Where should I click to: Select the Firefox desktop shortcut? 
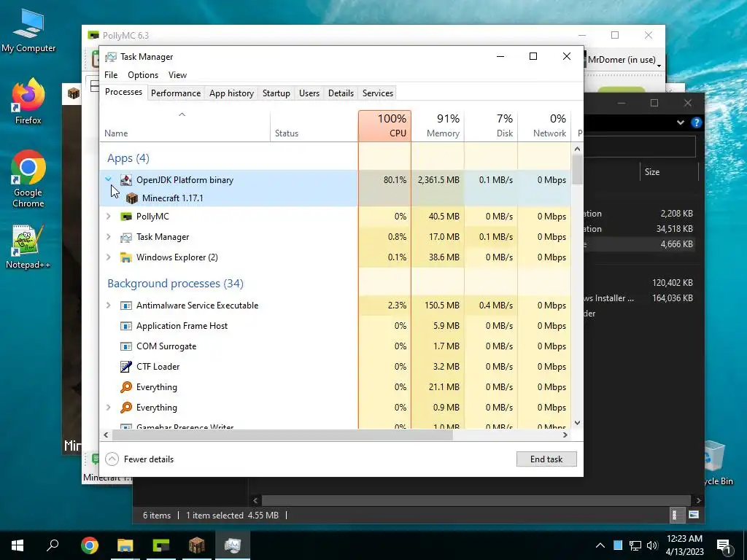point(28,101)
